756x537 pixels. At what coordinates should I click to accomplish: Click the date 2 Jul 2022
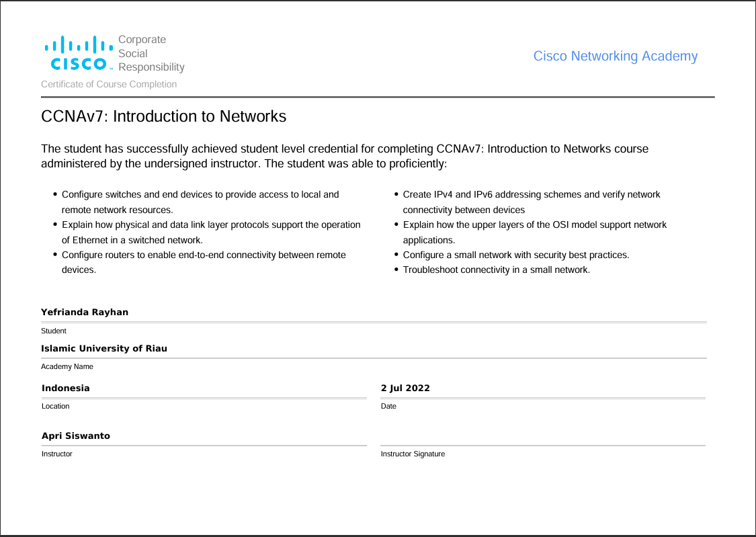[x=405, y=388]
